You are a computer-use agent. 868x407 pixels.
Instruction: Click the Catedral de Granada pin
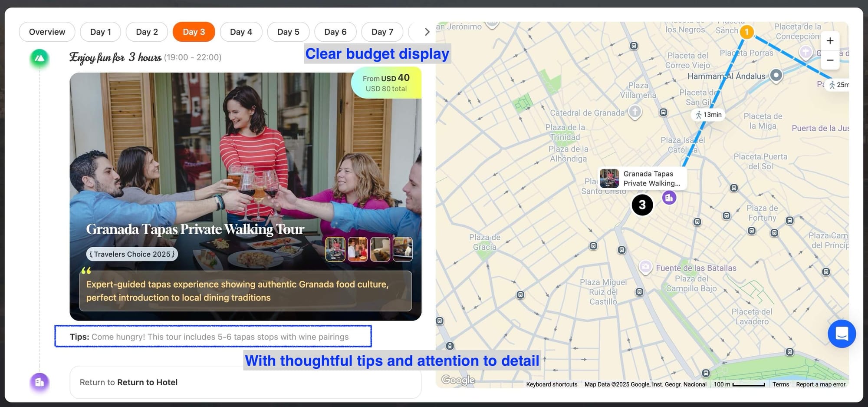[x=635, y=111]
